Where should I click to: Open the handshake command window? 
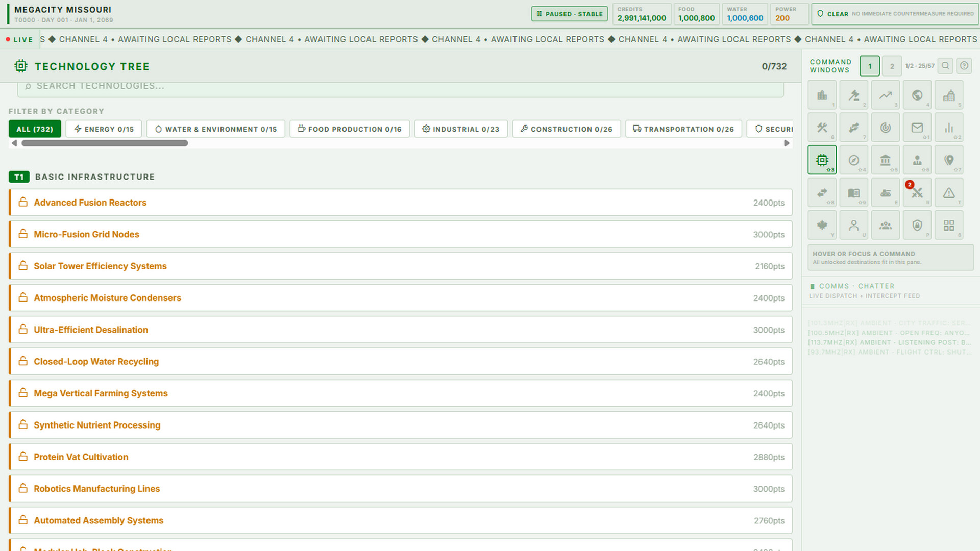tap(853, 128)
